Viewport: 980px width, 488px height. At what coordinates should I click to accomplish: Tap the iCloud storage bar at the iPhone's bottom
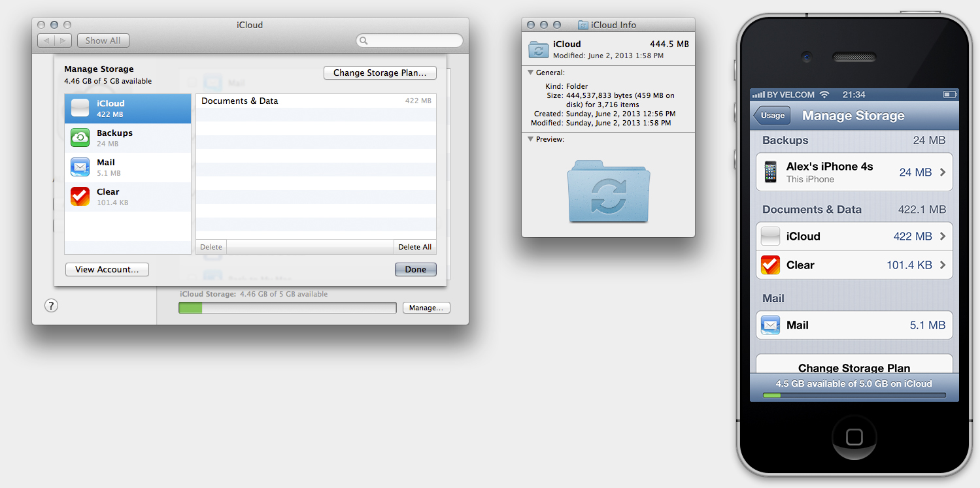pyautogui.click(x=854, y=395)
